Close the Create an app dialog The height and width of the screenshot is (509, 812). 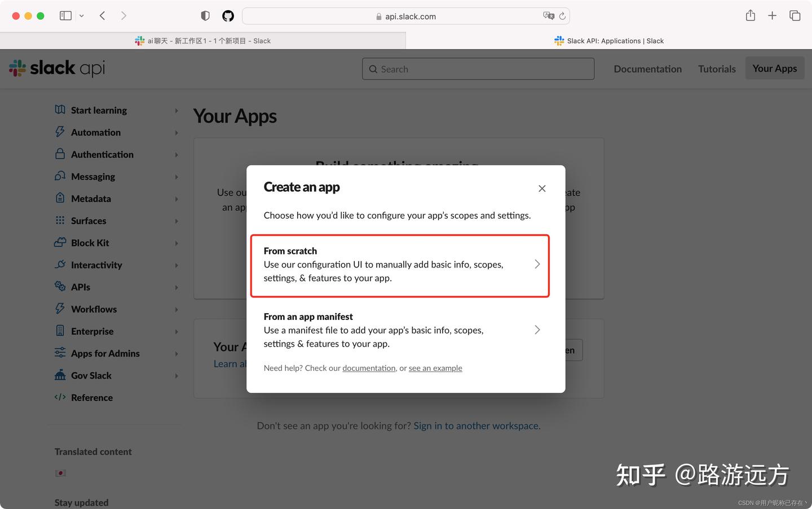click(542, 188)
